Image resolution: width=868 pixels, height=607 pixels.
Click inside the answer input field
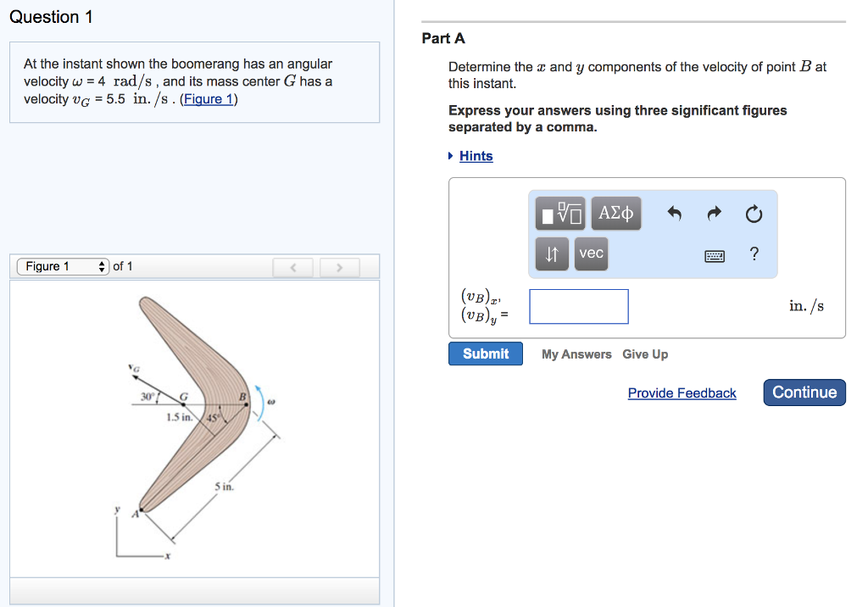pyautogui.click(x=578, y=306)
